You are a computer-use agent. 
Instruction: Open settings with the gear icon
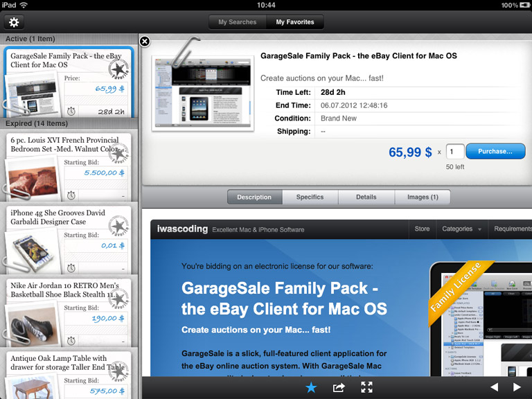click(x=14, y=22)
